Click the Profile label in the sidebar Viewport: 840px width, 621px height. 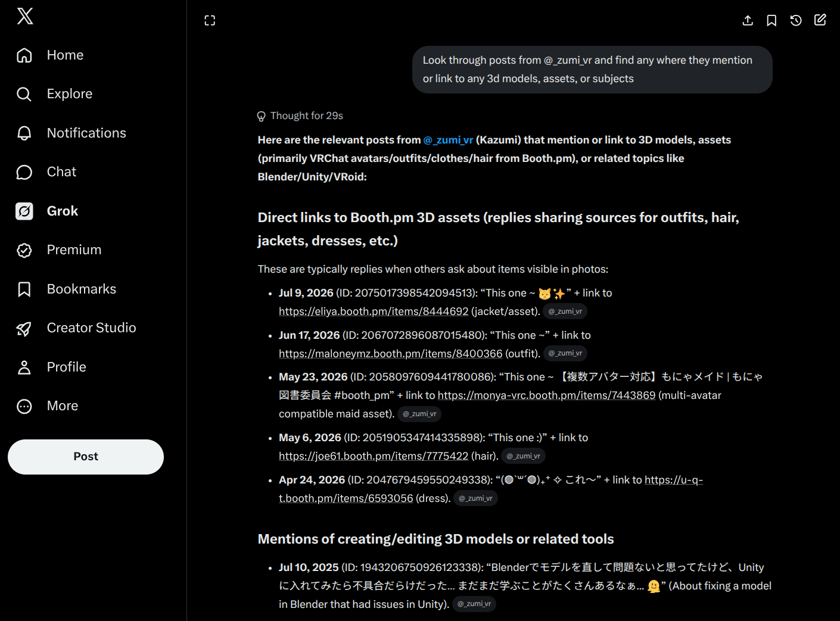[67, 367]
